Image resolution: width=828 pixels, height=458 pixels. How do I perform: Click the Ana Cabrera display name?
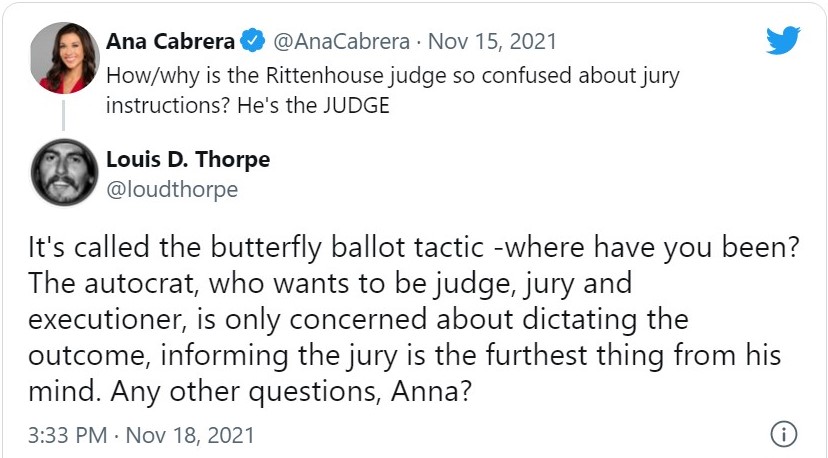click(170, 42)
